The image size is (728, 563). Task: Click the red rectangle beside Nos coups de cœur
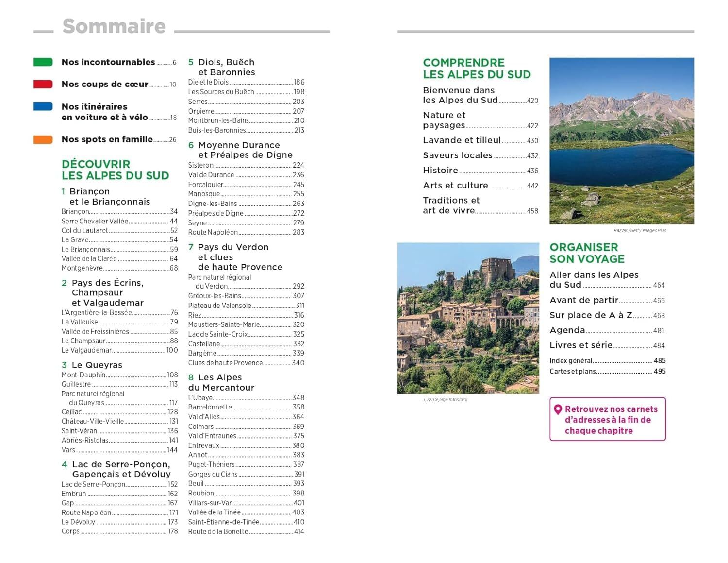tap(43, 84)
